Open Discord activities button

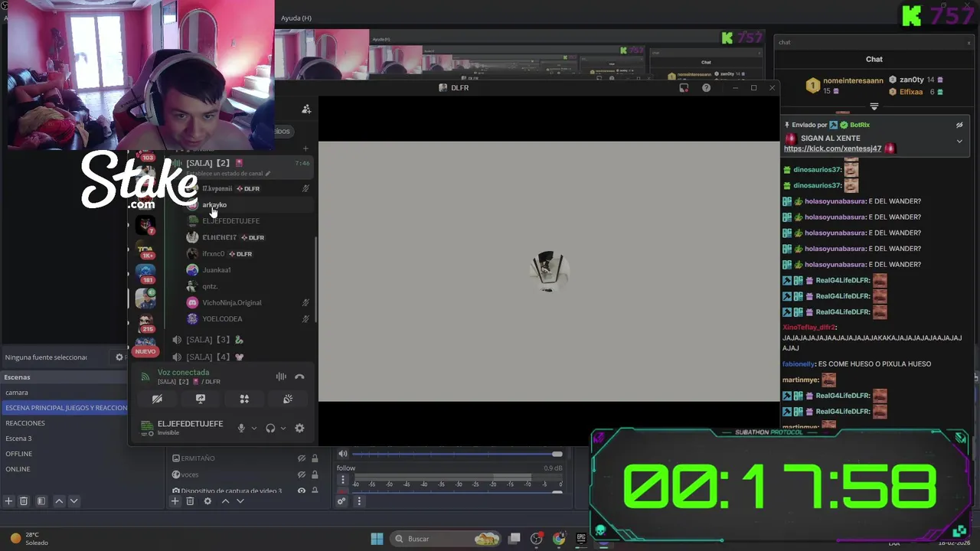click(244, 399)
